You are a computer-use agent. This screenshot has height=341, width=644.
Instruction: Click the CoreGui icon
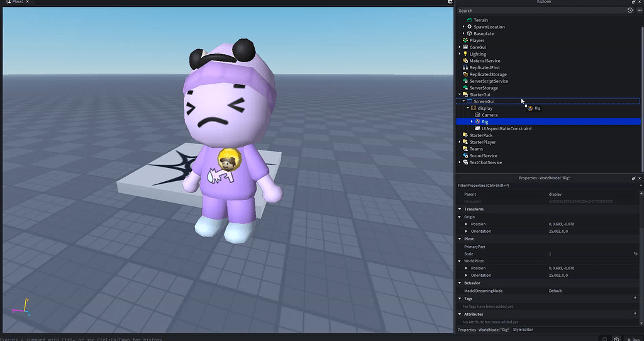[465, 47]
